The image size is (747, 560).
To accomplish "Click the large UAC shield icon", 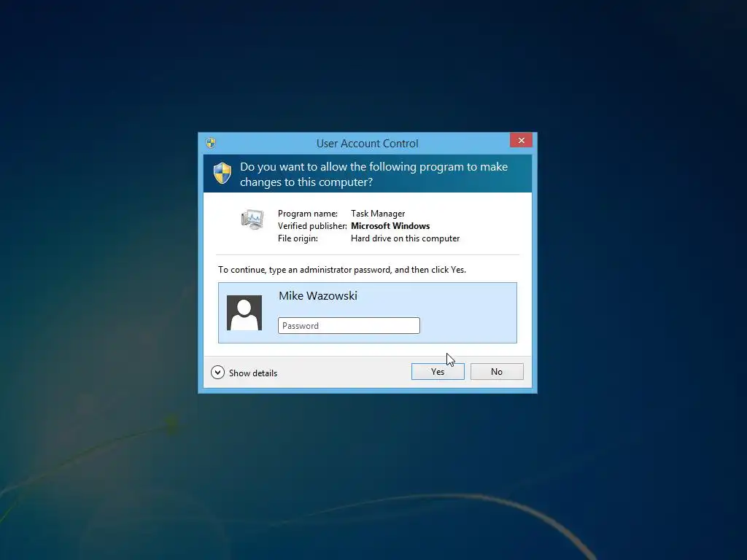I will [222, 173].
